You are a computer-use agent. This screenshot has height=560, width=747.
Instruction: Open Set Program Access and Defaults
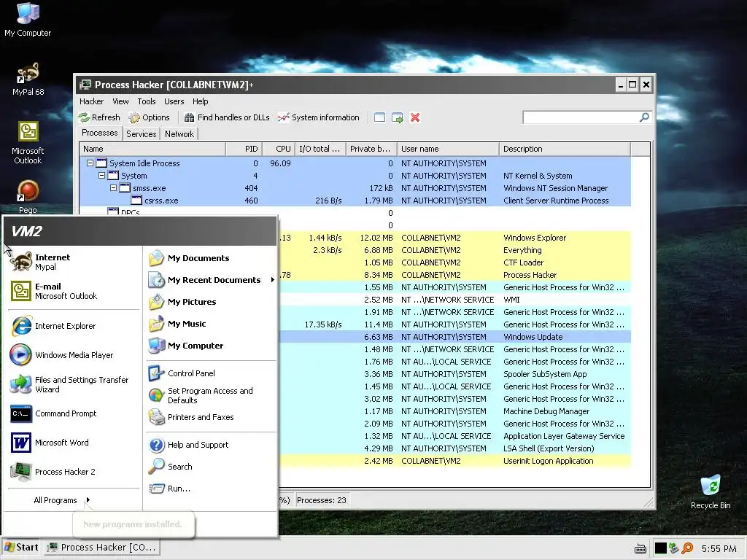[x=211, y=395]
